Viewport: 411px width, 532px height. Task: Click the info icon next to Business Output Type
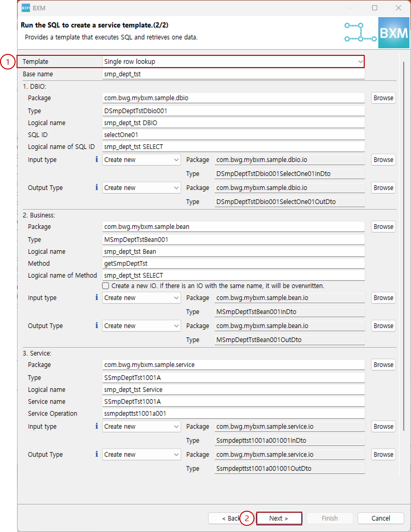[x=96, y=326]
